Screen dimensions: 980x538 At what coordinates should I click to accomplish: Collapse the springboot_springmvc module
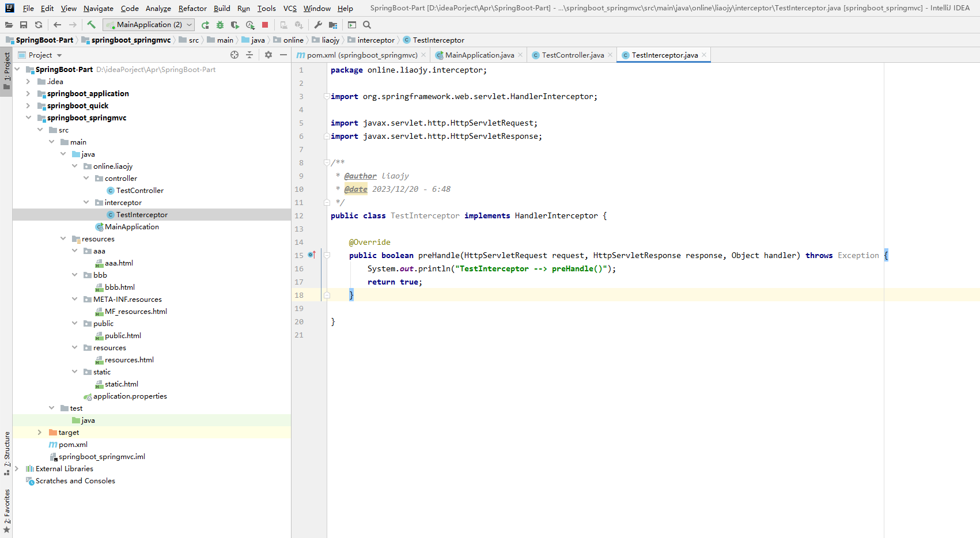point(28,118)
